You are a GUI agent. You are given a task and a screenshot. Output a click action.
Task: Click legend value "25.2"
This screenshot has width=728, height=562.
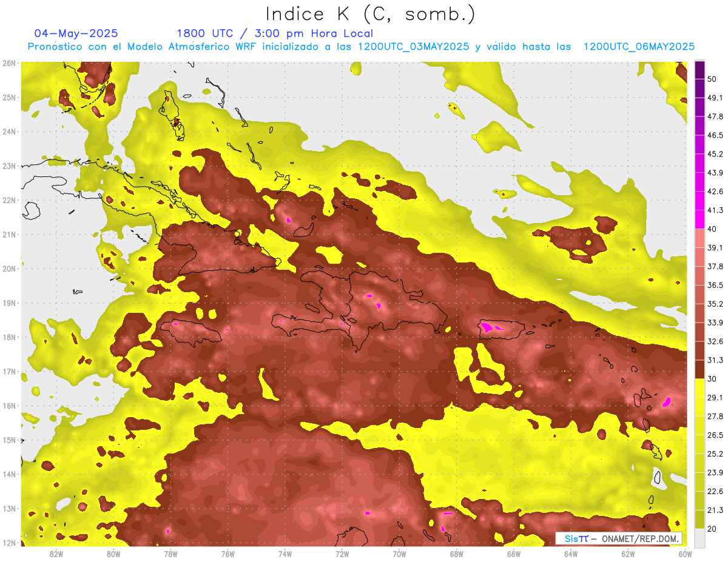715,454
